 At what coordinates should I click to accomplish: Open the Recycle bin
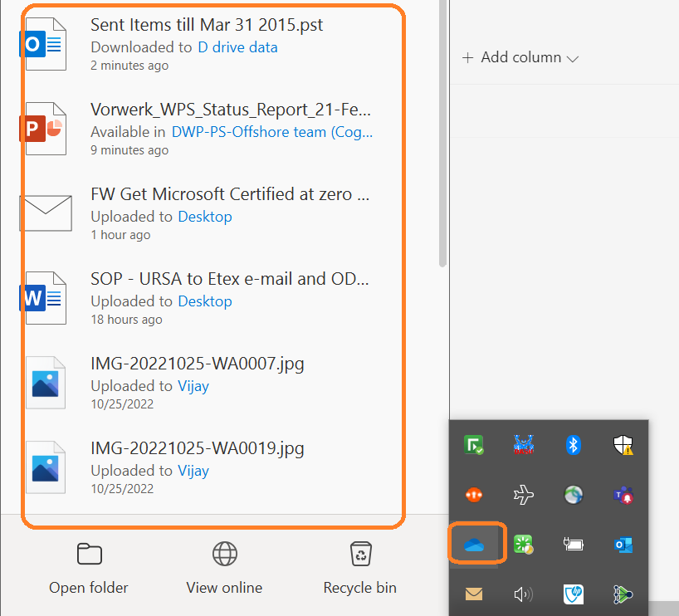(x=359, y=570)
